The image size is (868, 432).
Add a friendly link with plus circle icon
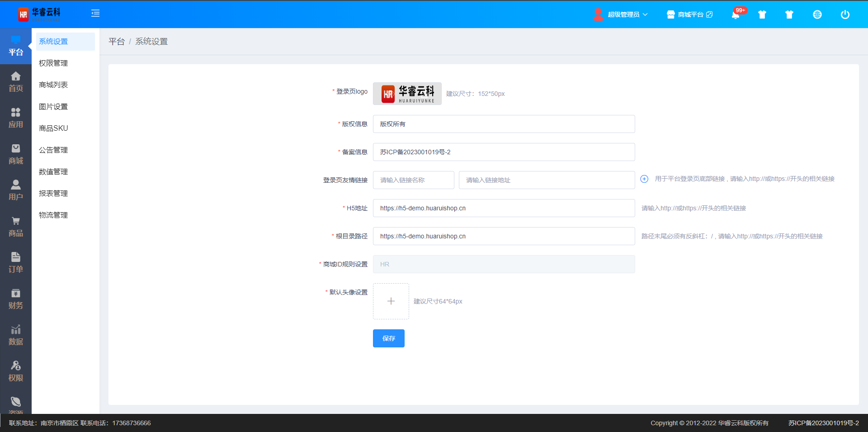tap(644, 179)
